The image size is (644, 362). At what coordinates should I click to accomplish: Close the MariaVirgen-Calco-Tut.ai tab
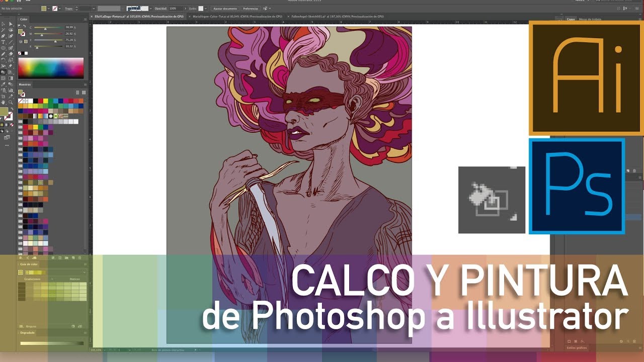(x=189, y=17)
